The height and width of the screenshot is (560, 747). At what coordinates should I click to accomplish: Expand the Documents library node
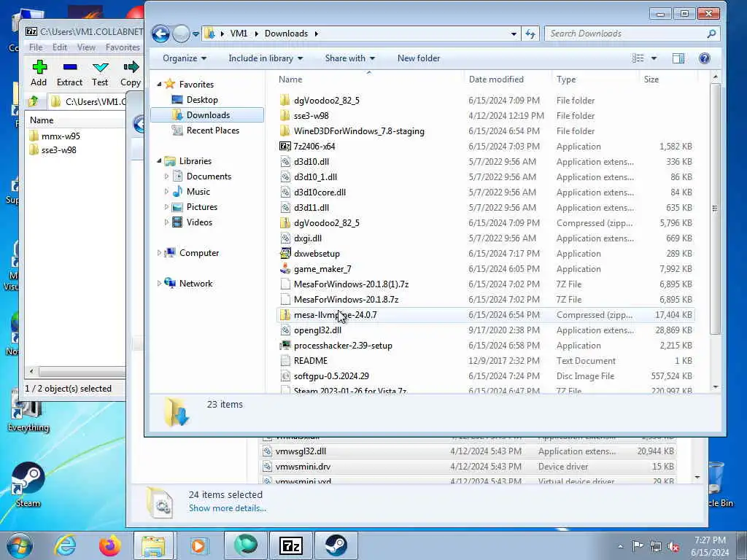tap(166, 176)
